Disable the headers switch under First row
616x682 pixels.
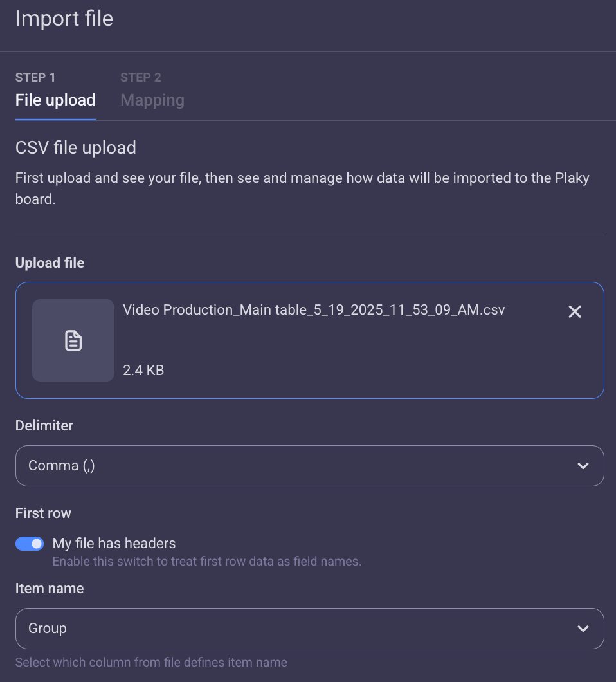tap(30, 544)
